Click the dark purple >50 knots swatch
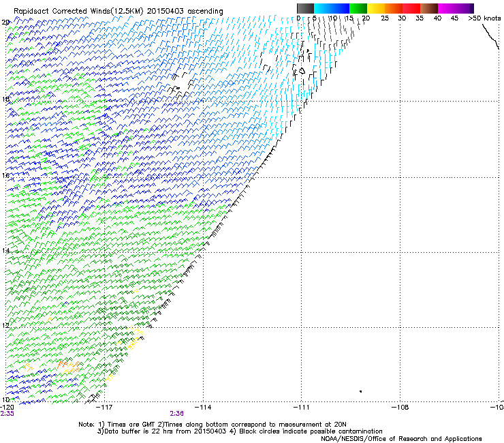This screenshot has width=504, height=443. click(472, 8)
